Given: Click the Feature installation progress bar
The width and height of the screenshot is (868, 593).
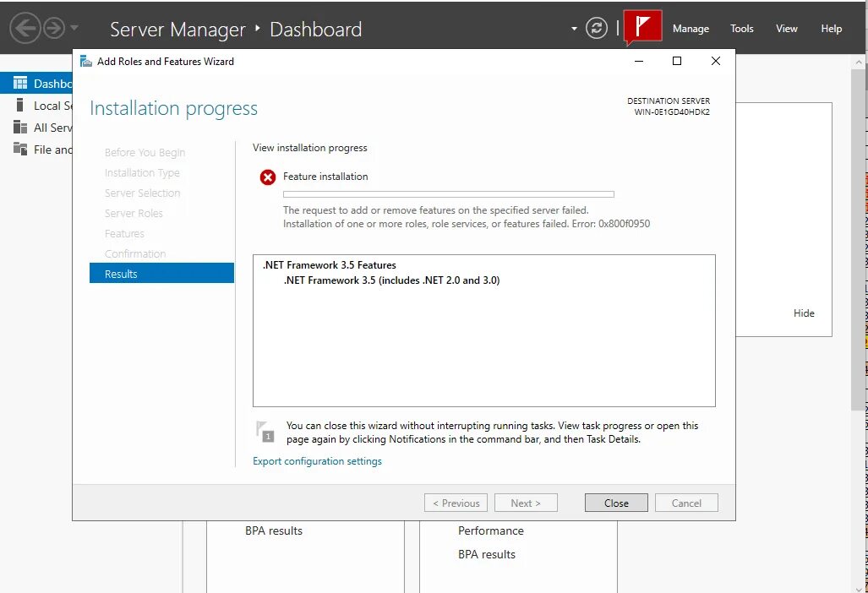Looking at the screenshot, I should pos(449,194).
